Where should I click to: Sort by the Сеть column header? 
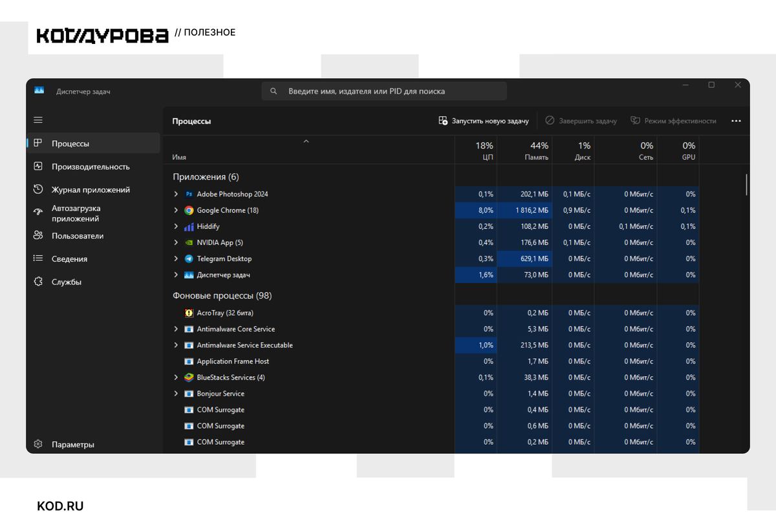[626, 151]
